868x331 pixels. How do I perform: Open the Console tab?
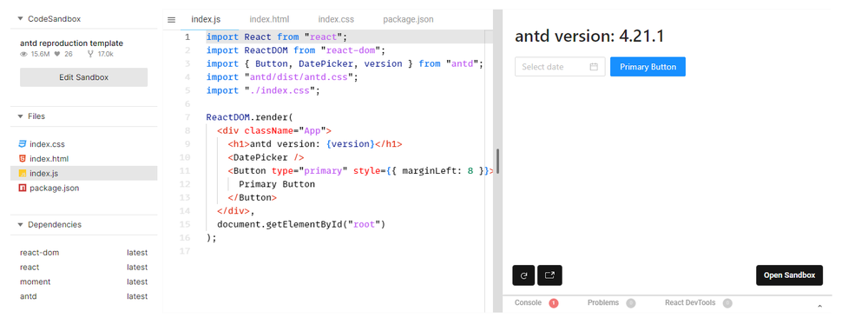pyautogui.click(x=528, y=302)
